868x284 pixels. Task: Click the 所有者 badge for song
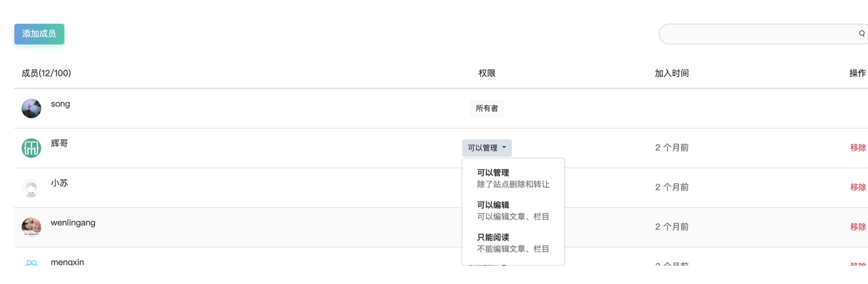pos(486,108)
